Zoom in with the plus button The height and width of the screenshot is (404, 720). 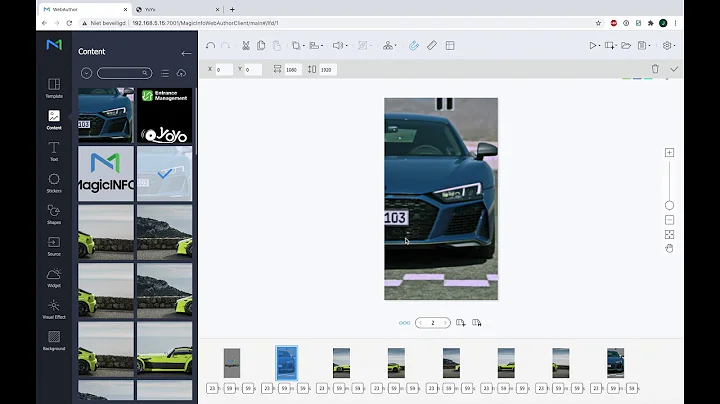669,152
